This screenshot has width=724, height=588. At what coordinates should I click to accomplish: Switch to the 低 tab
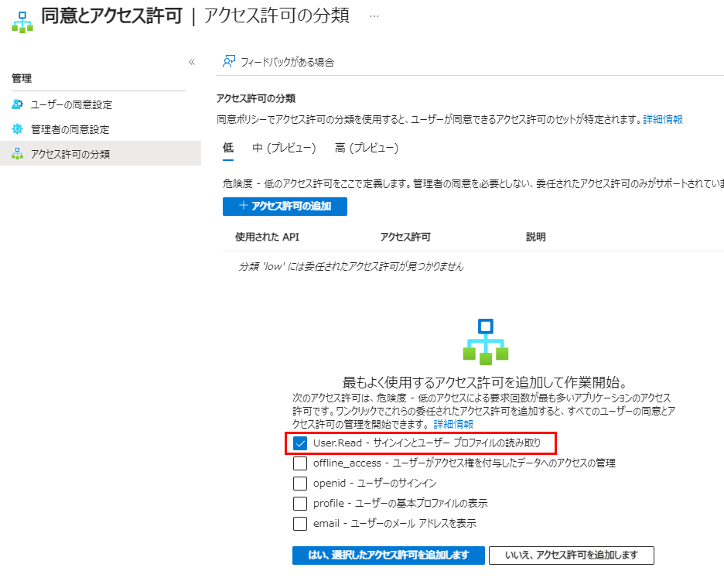pos(228,148)
